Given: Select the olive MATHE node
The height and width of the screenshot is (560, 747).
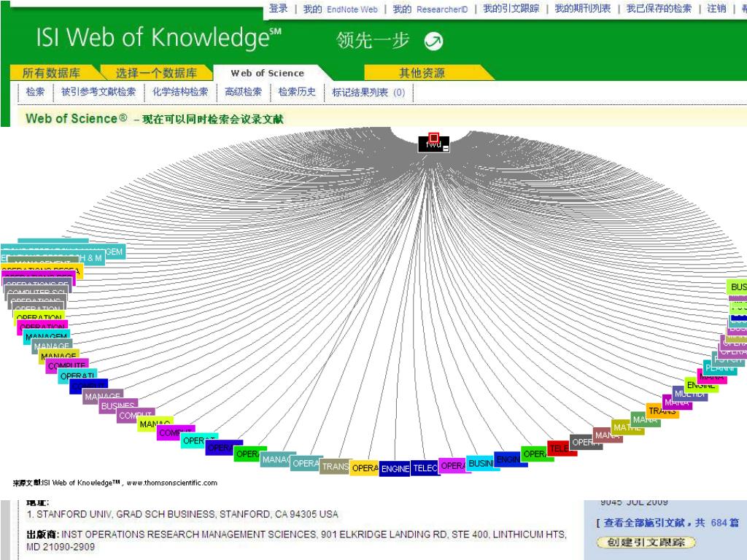Looking at the screenshot, I should click(x=627, y=427).
